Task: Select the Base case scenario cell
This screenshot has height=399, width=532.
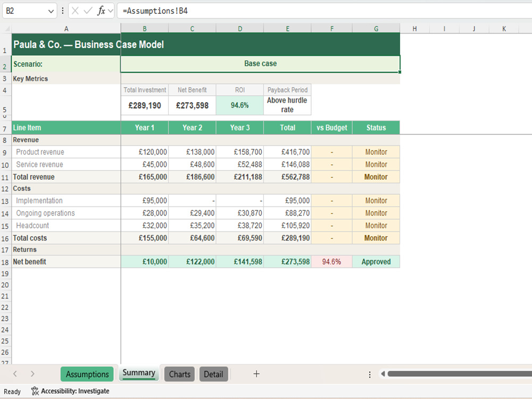Action: tap(260, 64)
